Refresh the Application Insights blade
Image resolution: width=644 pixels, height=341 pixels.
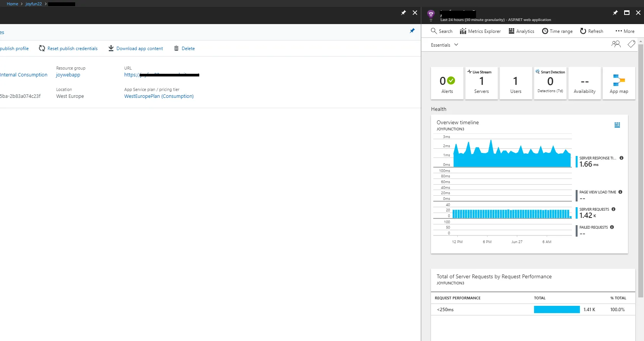pyautogui.click(x=592, y=31)
